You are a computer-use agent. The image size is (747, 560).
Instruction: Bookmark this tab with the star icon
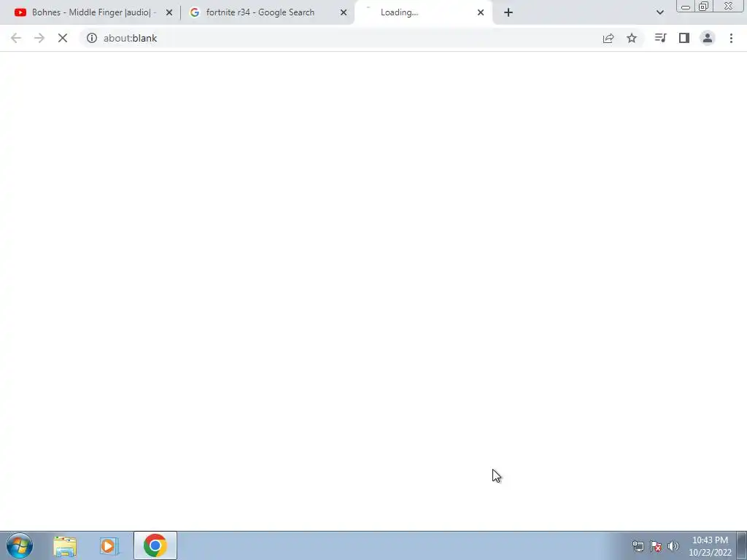632,38
